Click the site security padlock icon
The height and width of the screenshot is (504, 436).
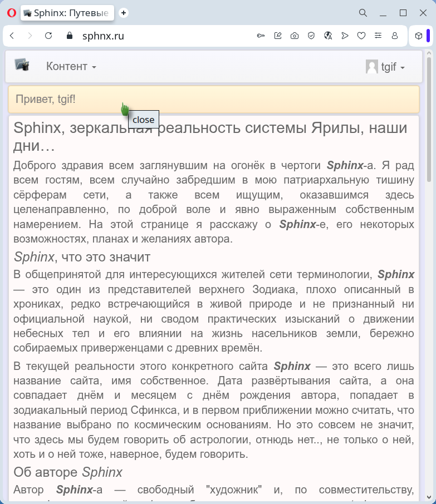click(70, 36)
